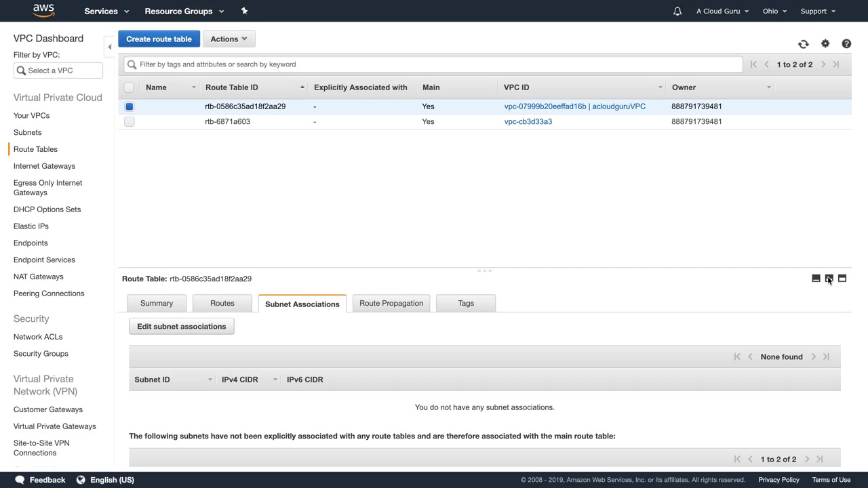Open the Route Propagation tab

(391, 304)
